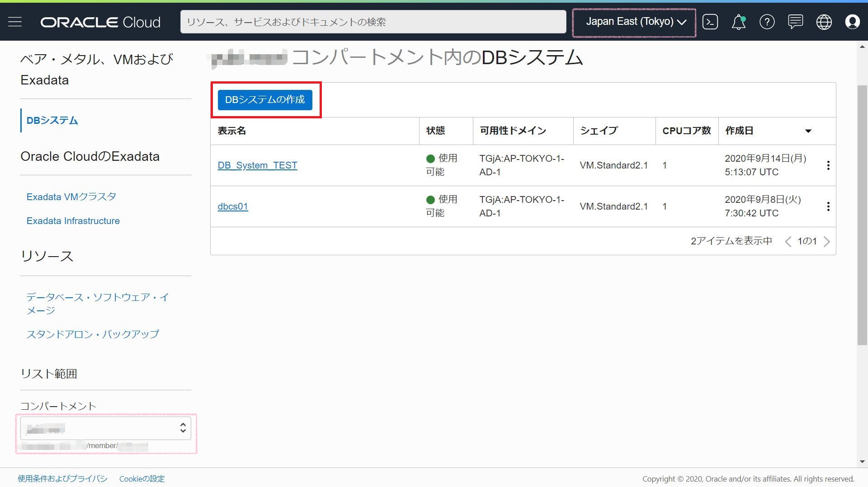Launch Cloud Shell from the top bar
Viewport: 868px width, 487px height.
click(710, 22)
